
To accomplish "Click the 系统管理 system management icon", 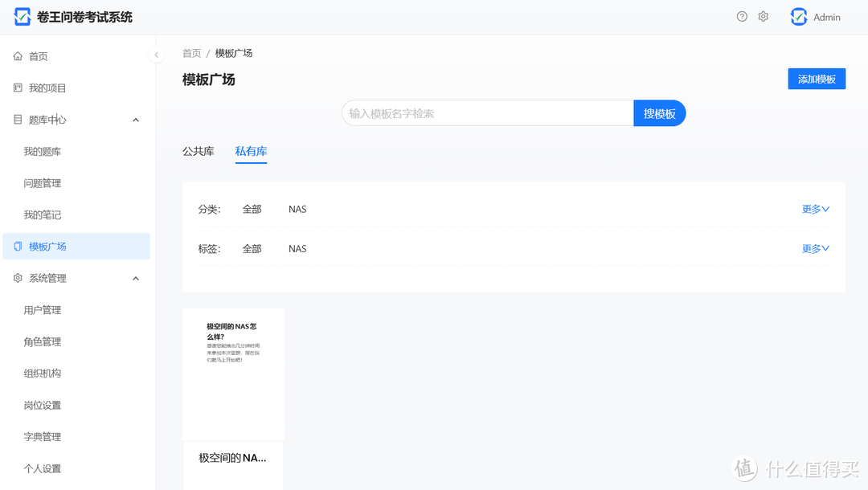I will point(18,277).
